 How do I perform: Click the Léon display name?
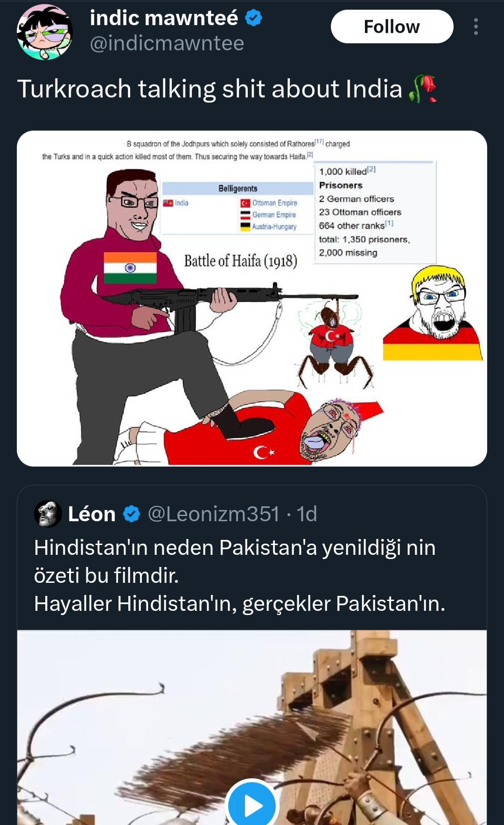pos(92,514)
